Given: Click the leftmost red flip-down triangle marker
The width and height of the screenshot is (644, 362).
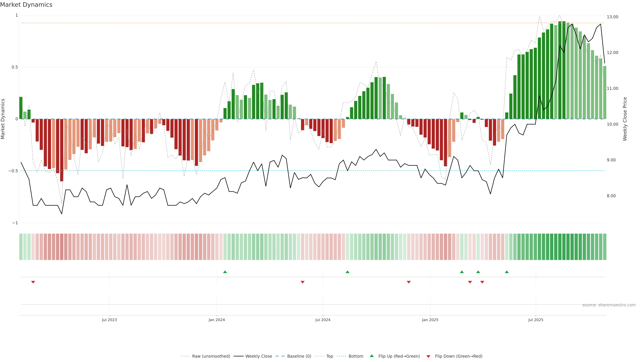Looking at the screenshot, I should pyautogui.click(x=33, y=282).
